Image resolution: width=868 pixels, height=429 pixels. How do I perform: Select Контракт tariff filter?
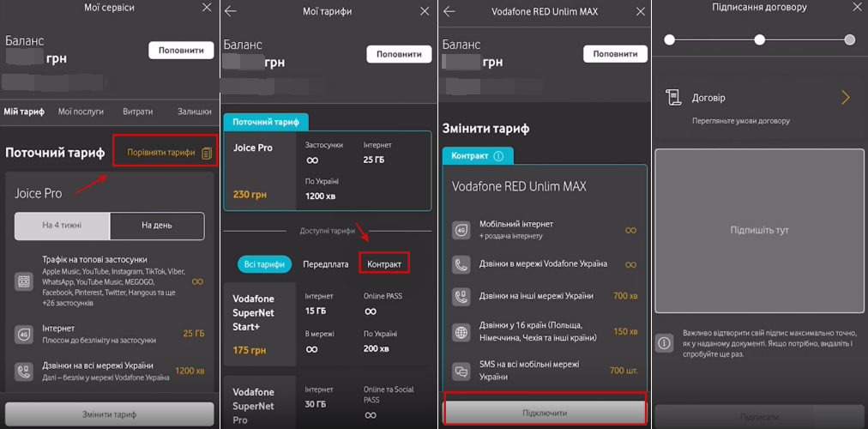coord(385,264)
